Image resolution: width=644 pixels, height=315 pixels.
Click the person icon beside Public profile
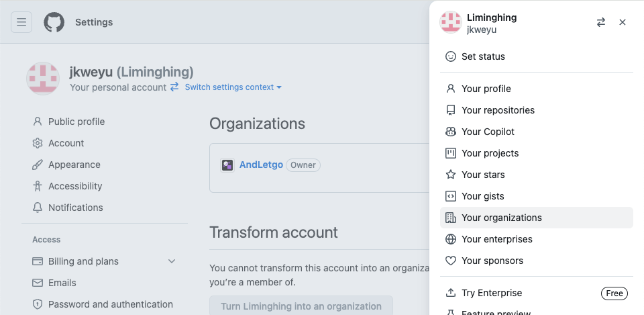[x=38, y=122]
